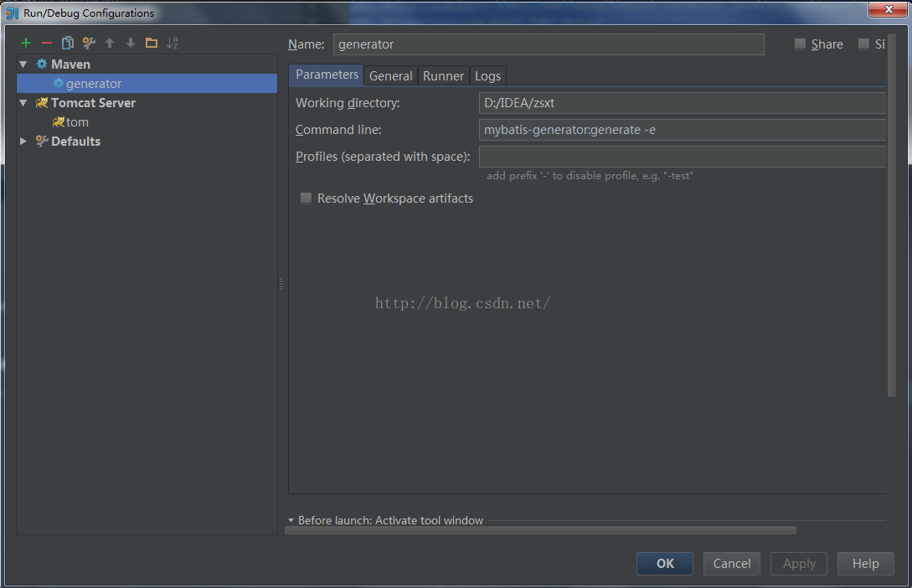The width and height of the screenshot is (912, 588).
Task: Toggle Resolve Workspace artifacts checkbox
Action: (x=307, y=199)
